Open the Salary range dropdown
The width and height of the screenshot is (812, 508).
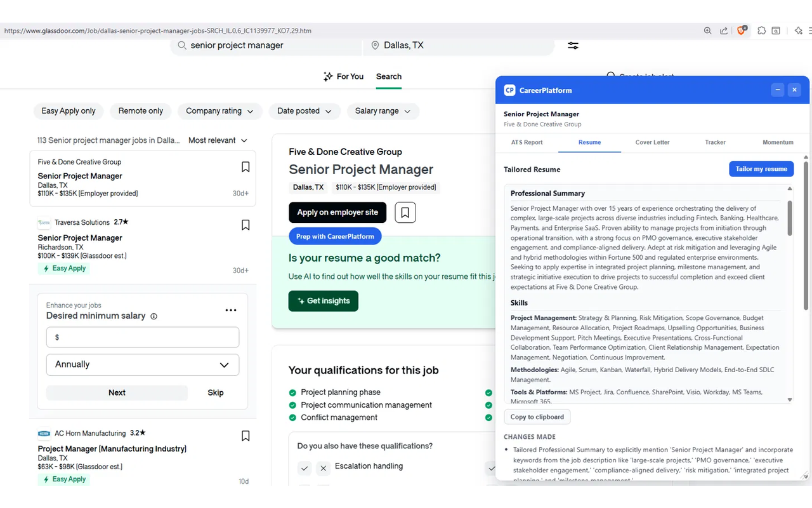pos(383,111)
